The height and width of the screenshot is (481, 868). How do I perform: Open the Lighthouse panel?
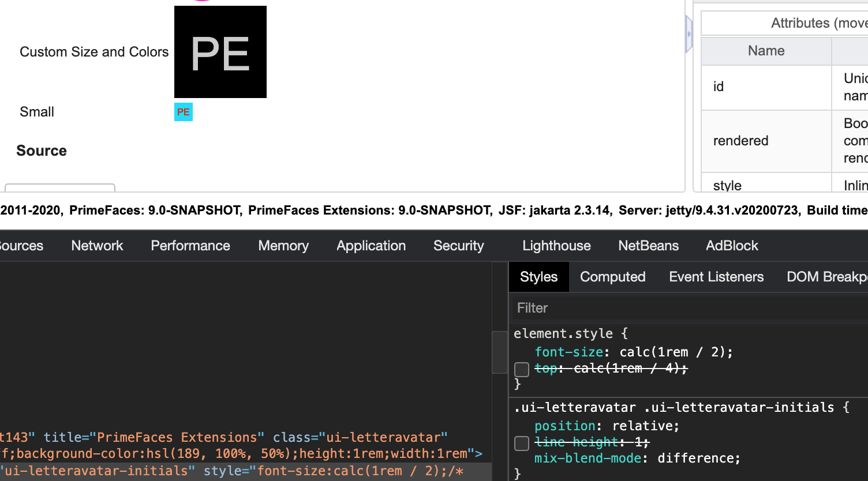(556, 245)
